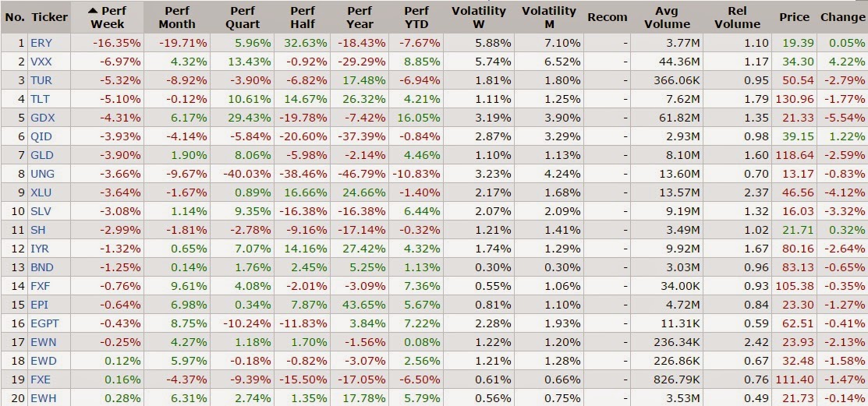Image resolution: width=868 pixels, height=406 pixels.
Task: Select the UNG ticker link
Action: coord(42,174)
